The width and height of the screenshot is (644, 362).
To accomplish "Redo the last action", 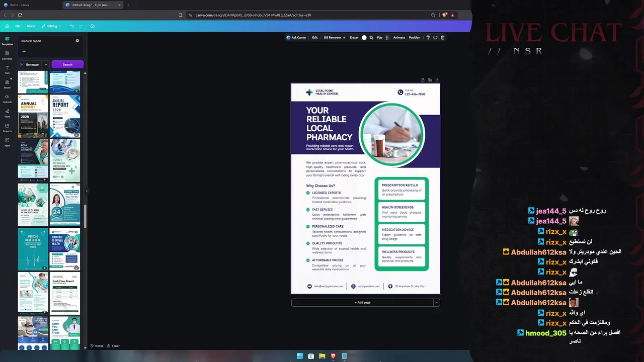I will (x=82, y=26).
